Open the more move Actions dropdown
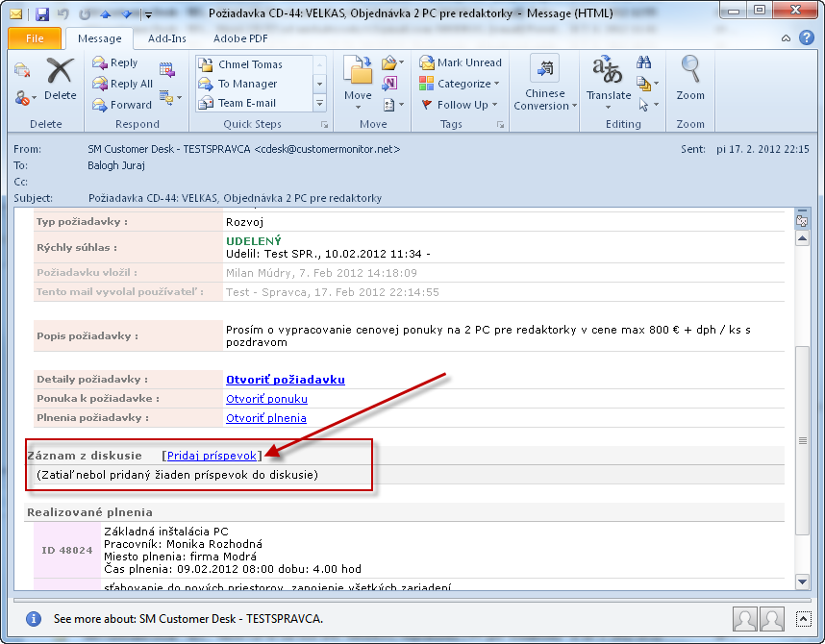825x644 pixels. click(393, 105)
